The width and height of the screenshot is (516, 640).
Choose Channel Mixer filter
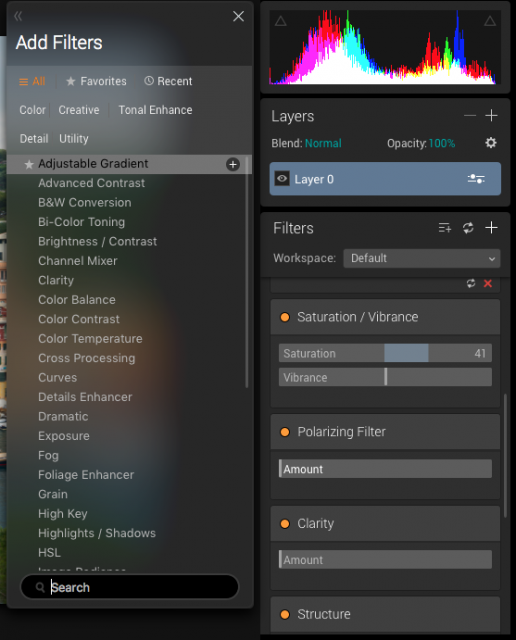coord(78,261)
